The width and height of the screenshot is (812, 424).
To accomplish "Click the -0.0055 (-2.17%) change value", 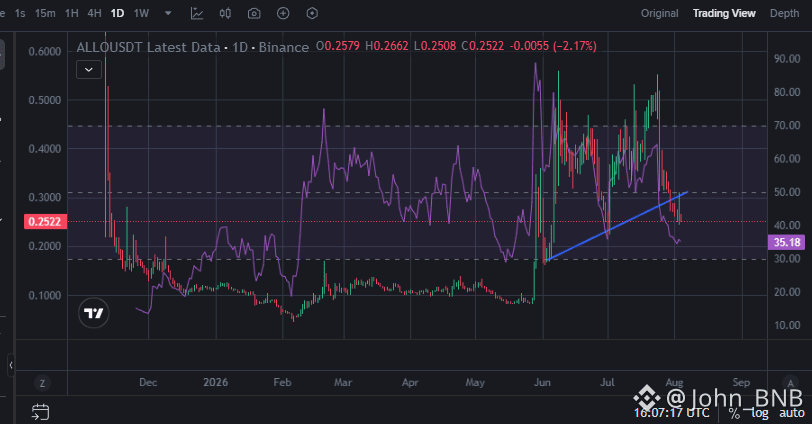I will (553, 46).
